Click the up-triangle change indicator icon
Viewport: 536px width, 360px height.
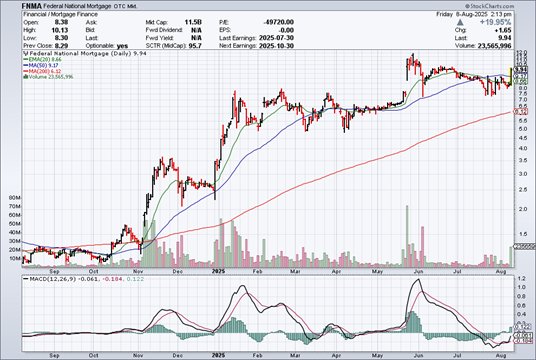click(x=460, y=22)
